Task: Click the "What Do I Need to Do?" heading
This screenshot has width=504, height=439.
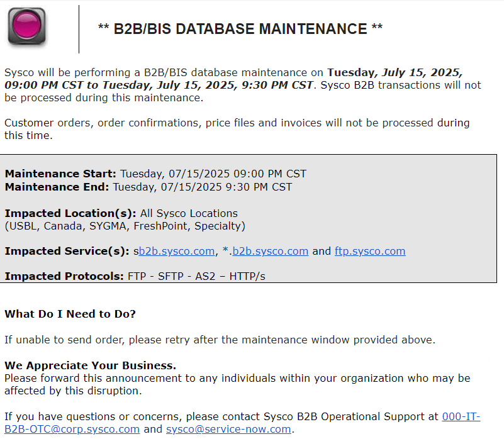Action: 70,314
